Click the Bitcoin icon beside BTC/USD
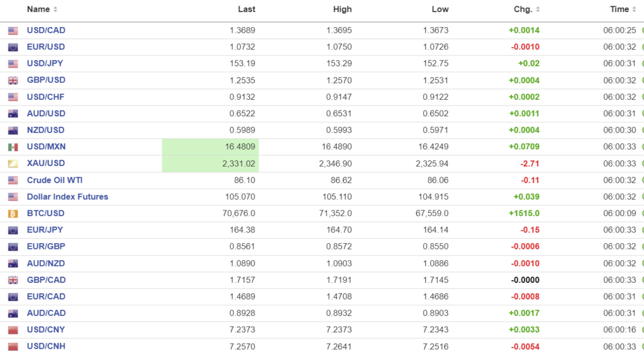The height and width of the screenshot is (355, 644). 13,214
